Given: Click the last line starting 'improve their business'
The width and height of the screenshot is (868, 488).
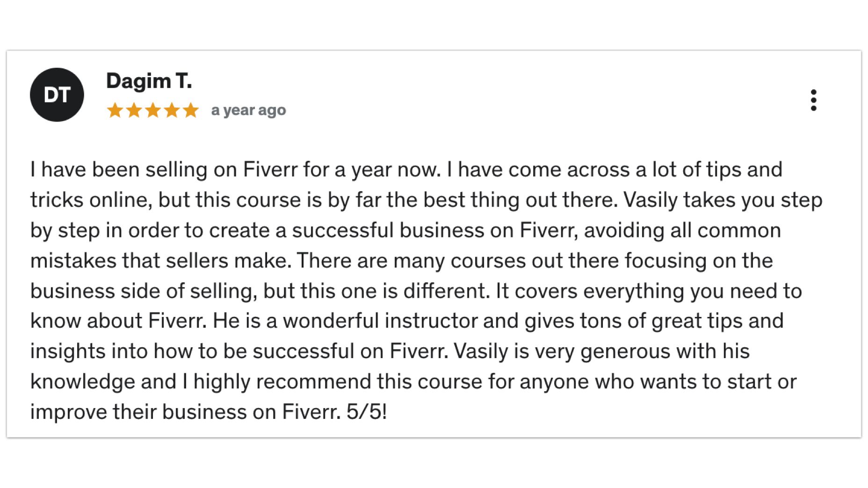Looking at the screenshot, I should click(209, 412).
